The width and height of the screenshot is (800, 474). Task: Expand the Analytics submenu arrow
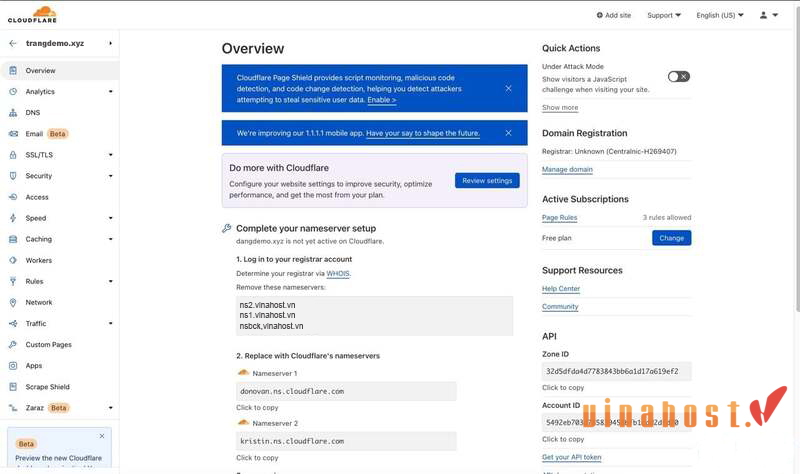tap(111, 91)
